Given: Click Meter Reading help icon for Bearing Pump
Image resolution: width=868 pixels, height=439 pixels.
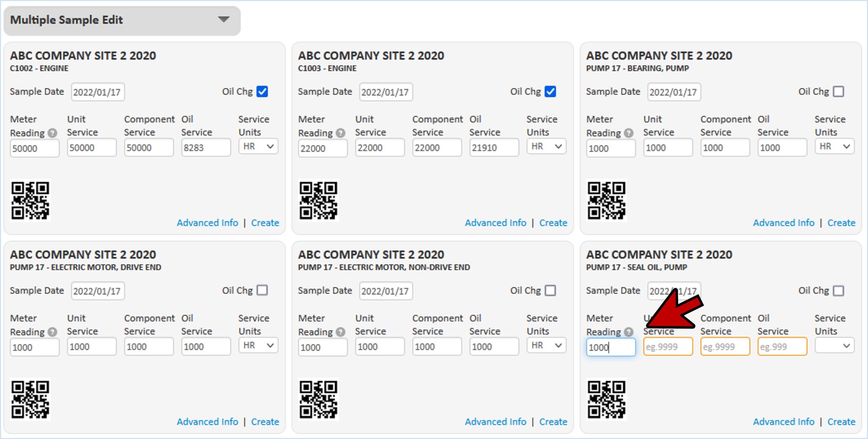Looking at the screenshot, I should point(629,133).
